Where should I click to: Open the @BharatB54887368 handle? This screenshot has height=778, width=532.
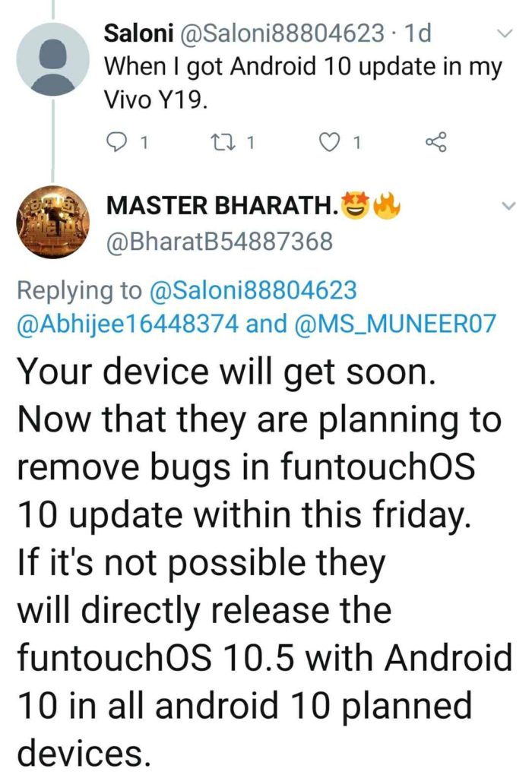pos(219,241)
